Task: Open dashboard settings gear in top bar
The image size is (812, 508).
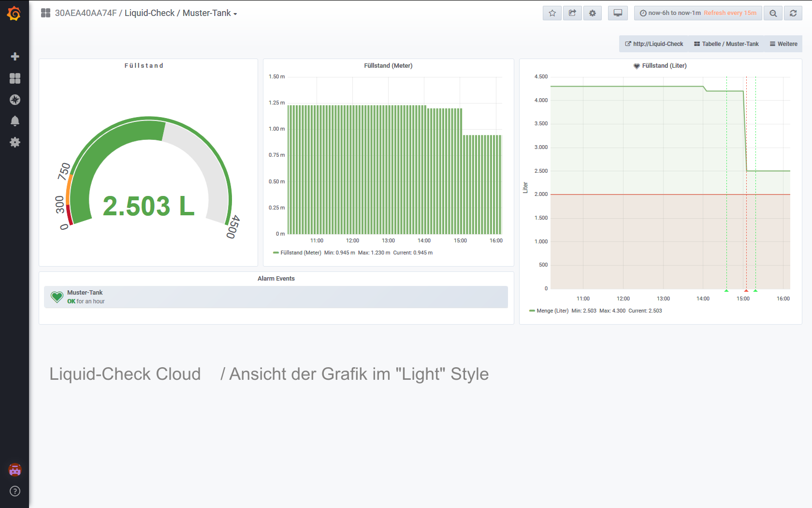Action: (593, 13)
